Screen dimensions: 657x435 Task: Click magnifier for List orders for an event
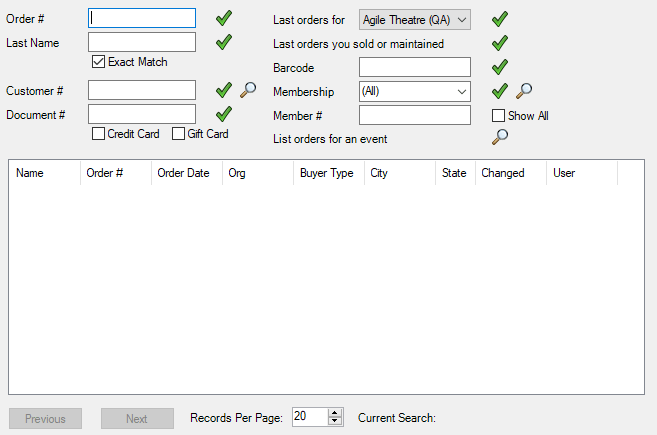click(500, 137)
